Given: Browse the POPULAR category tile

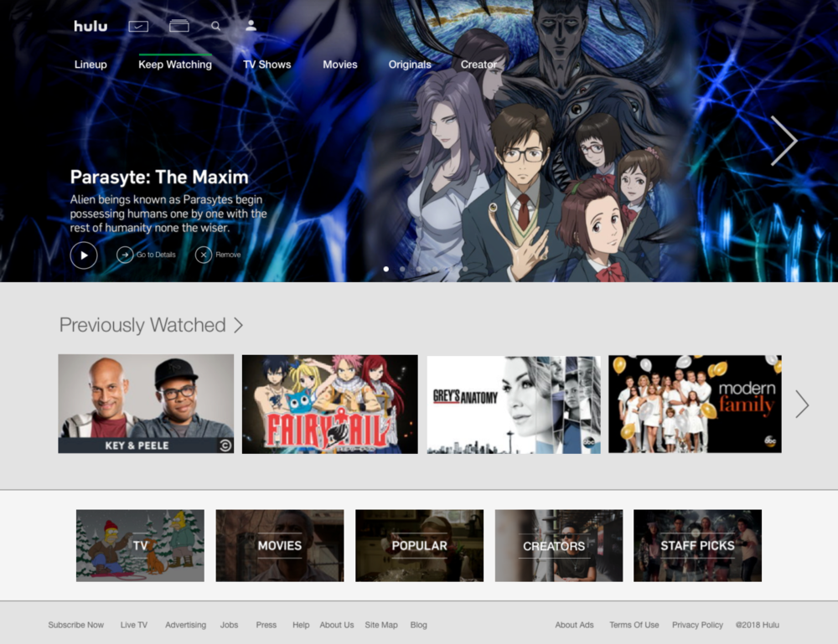Looking at the screenshot, I should pos(419,545).
